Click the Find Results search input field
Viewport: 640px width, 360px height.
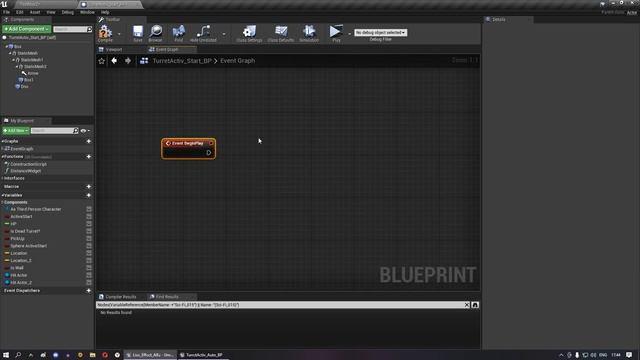click(x=280, y=305)
